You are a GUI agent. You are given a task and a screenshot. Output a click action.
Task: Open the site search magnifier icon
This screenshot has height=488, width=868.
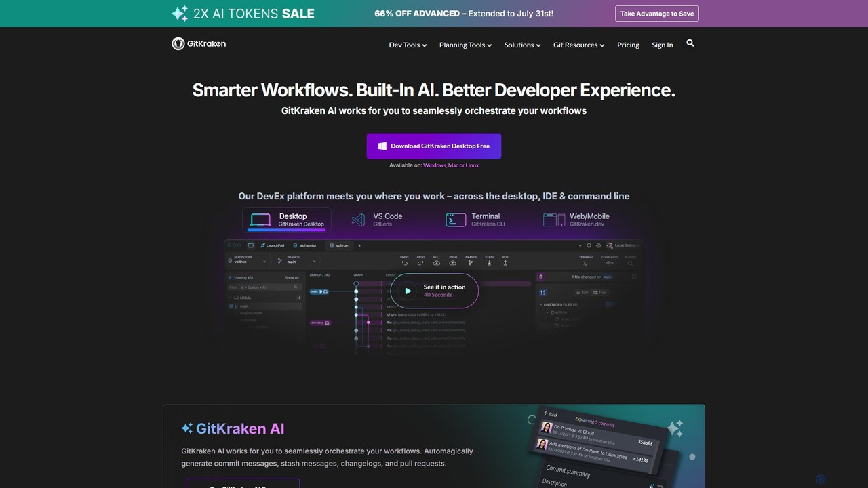690,43
